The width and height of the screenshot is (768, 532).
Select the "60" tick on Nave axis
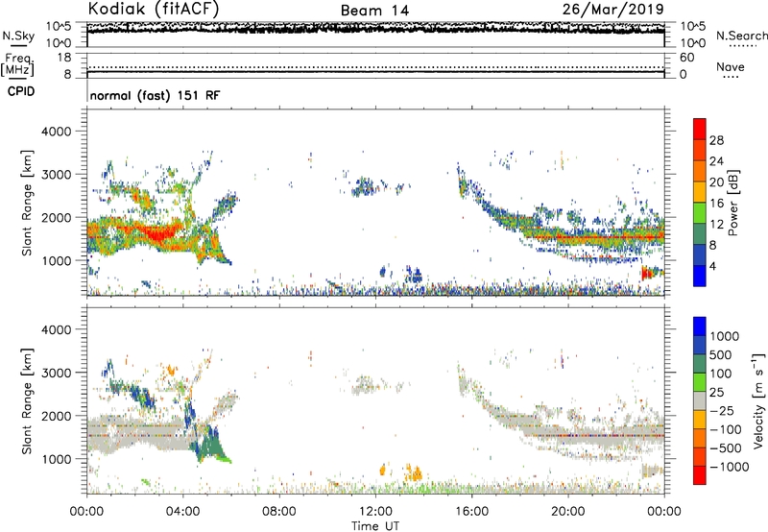point(686,58)
